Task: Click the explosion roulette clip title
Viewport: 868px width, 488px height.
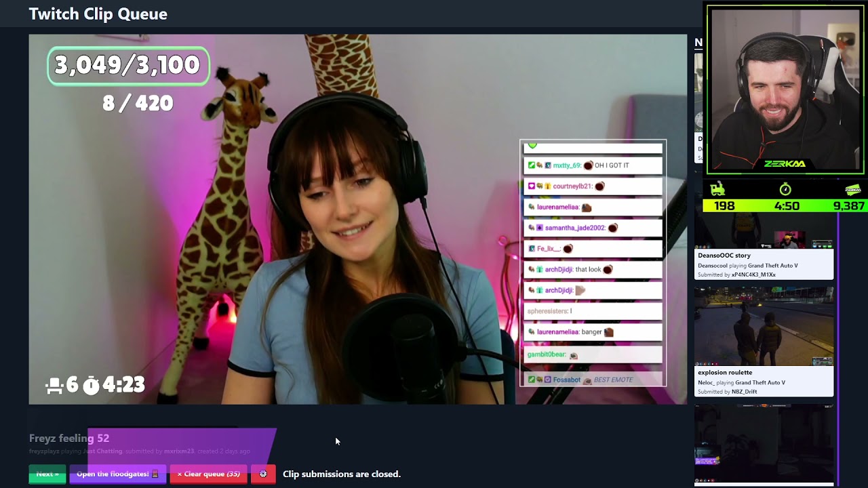Action: point(725,372)
